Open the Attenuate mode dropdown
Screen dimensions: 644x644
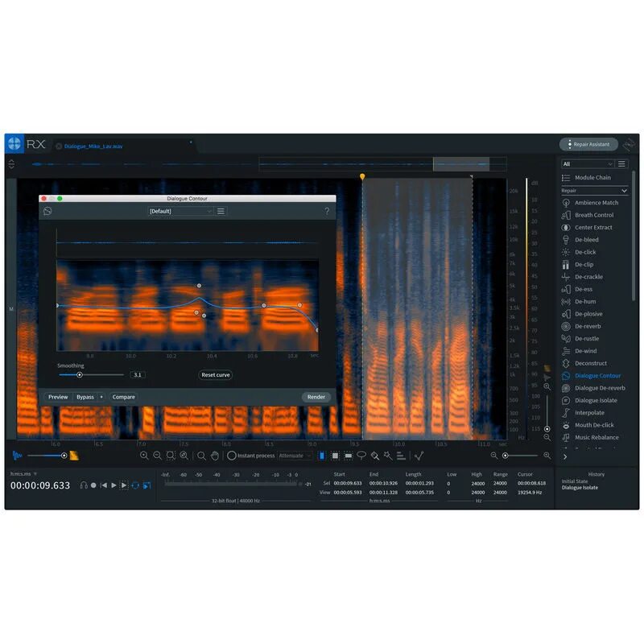(295, 456)
